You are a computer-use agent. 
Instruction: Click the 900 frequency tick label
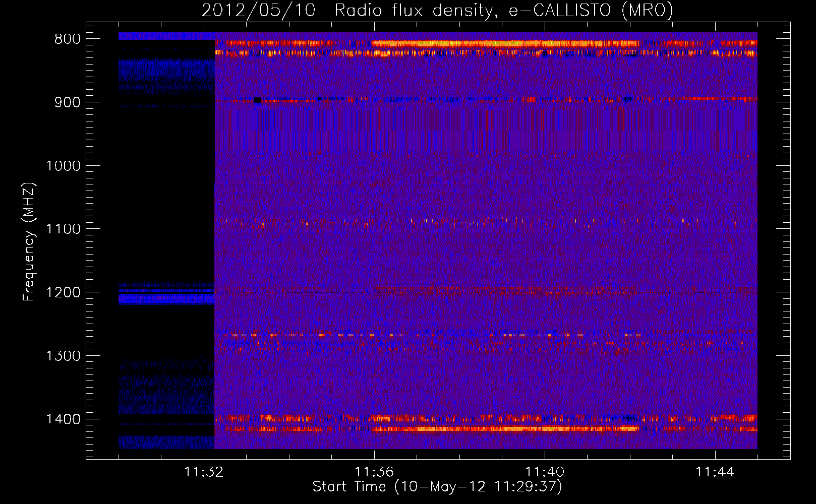pyautogui.click(x=68, y=102)
